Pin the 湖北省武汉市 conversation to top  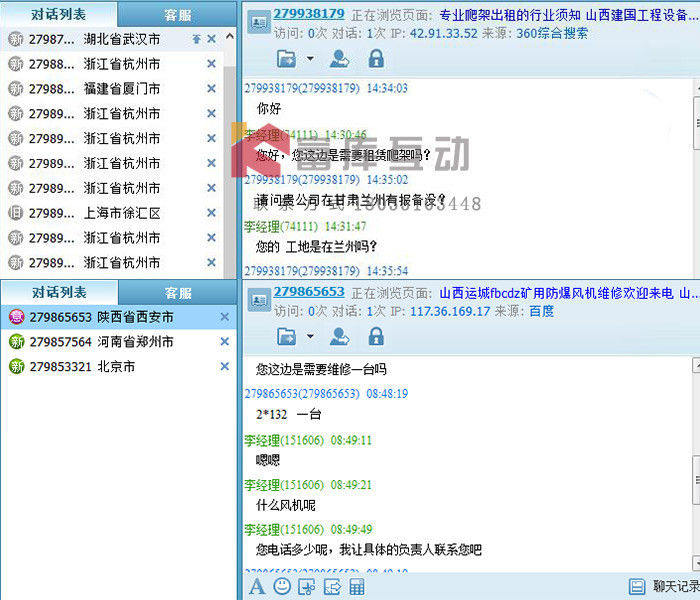tap(196, 39)
